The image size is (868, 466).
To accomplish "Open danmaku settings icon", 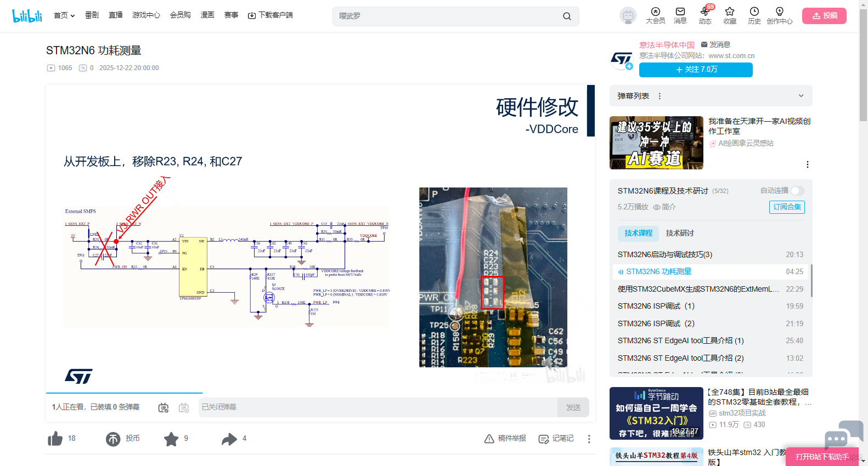I will [x=184, y=407].
